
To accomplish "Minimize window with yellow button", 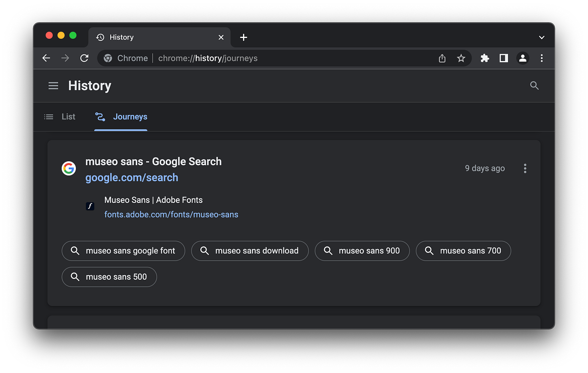I will 61,36.
